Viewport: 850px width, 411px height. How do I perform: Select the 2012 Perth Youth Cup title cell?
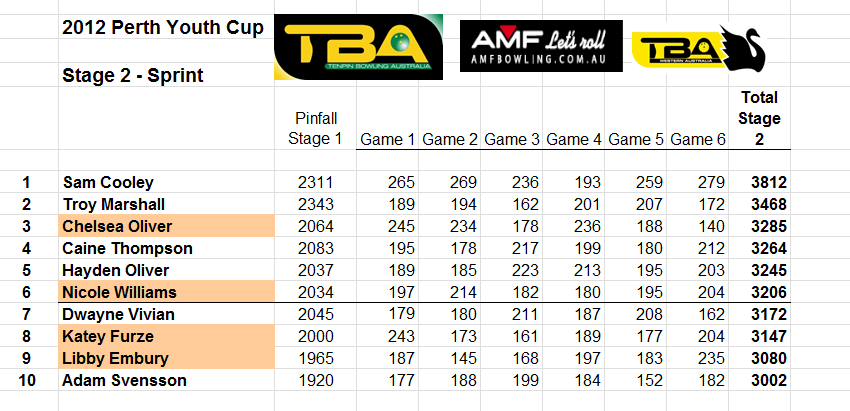click(x=163, y=28)
